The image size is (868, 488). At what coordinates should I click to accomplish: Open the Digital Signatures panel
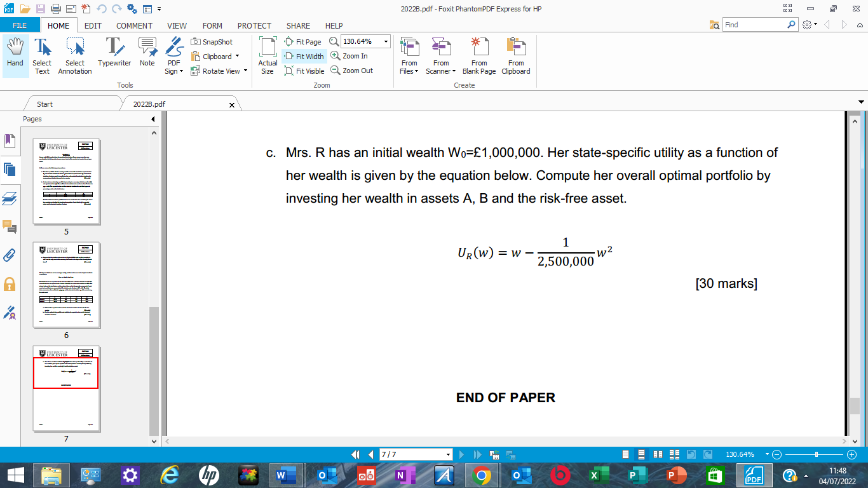pyautogui.click(x=10, y=312)
